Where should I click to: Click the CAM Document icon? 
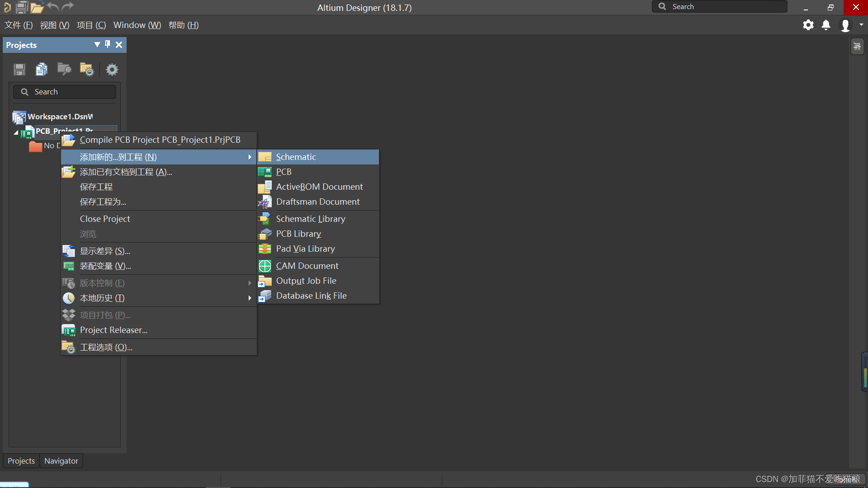point(264,265)
